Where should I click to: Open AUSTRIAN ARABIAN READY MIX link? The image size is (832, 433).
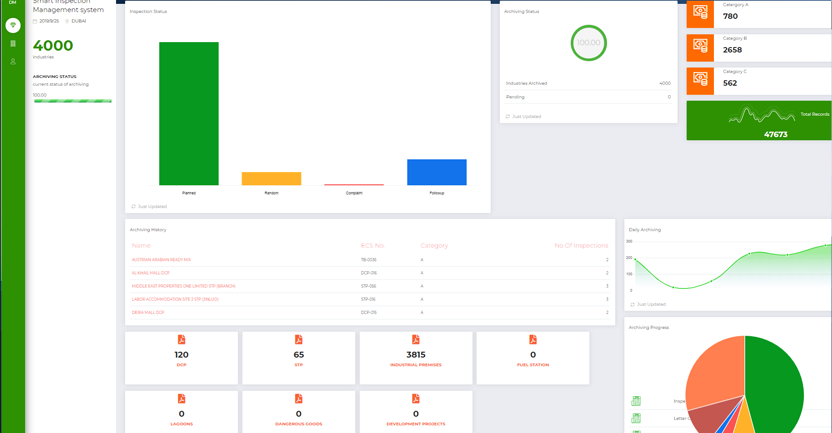click(161, 260)
